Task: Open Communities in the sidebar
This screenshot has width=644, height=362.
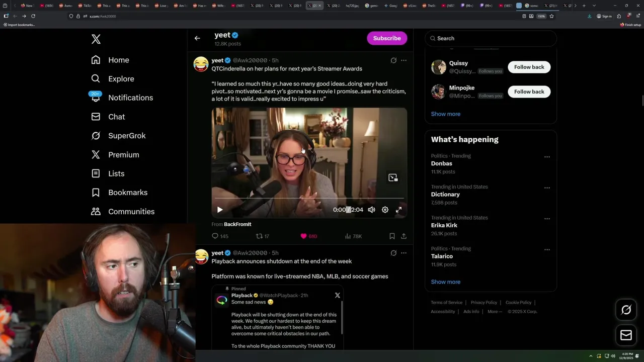Action: point(123,212)
